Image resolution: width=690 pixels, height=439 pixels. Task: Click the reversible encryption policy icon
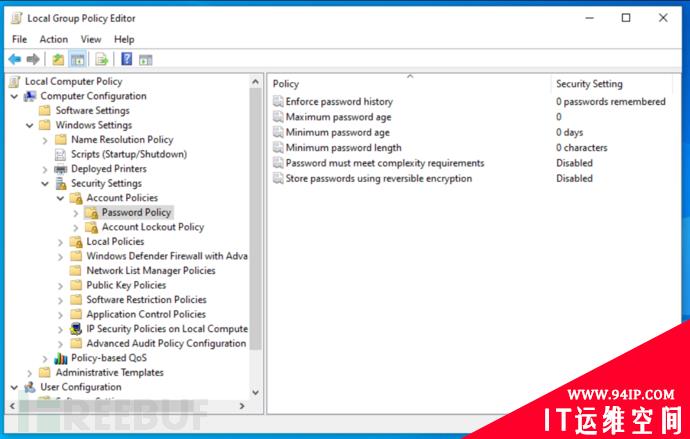[x=278, y=179]
